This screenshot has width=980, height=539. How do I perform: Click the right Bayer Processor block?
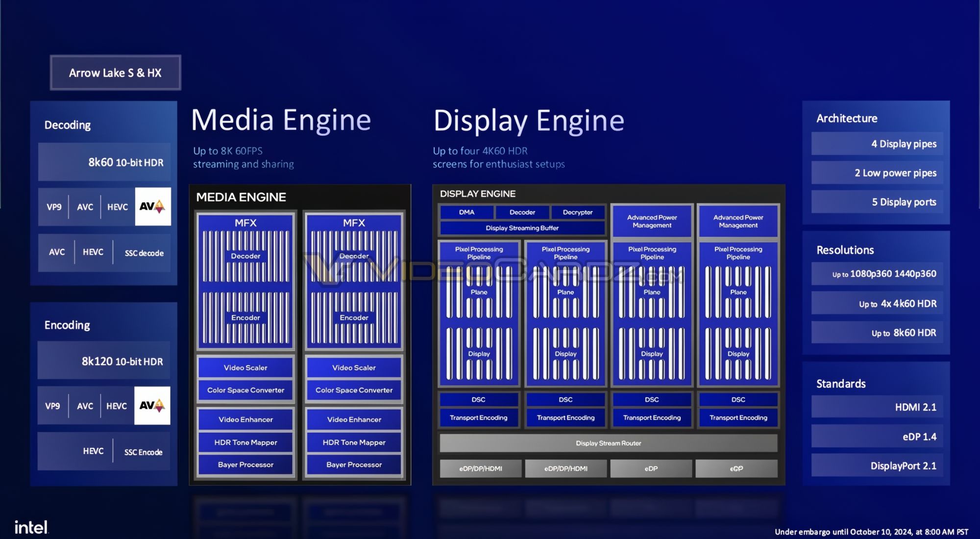(354, 465)
